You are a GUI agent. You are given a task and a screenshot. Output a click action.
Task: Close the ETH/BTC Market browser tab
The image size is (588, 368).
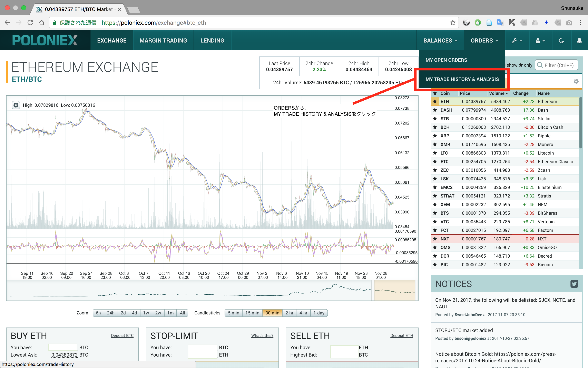pyautogui.click(x=120, y=9)
